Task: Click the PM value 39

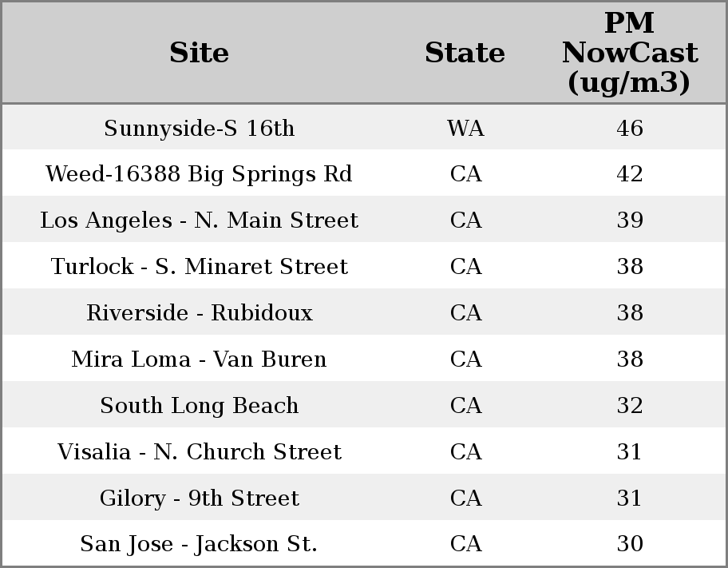Action: [x=630, y=220]
